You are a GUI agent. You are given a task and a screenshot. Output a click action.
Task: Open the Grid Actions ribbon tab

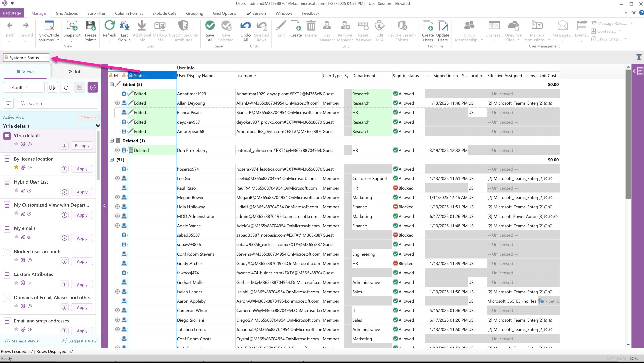[66, 13]
